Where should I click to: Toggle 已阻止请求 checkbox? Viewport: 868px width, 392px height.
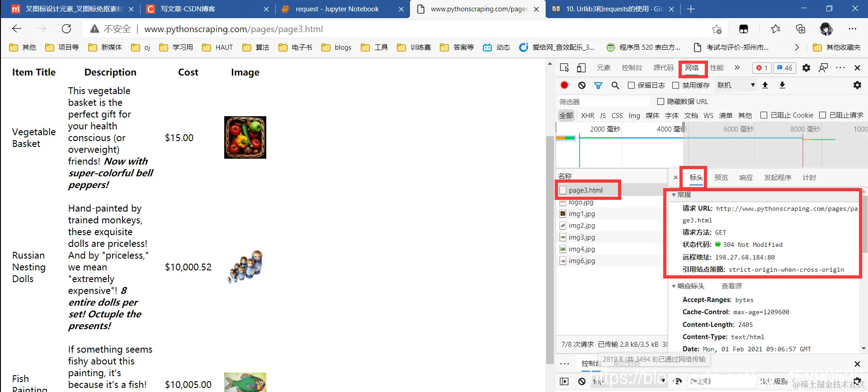(x=822, y=115)
